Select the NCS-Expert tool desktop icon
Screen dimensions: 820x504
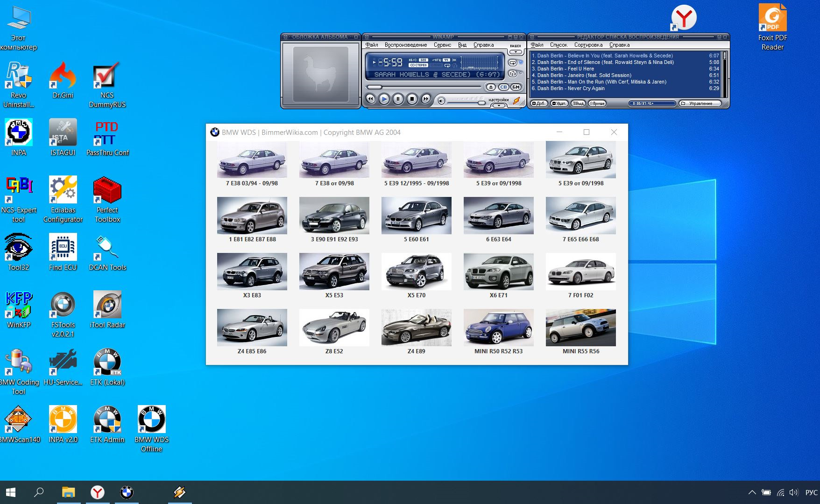coord(19,199)
